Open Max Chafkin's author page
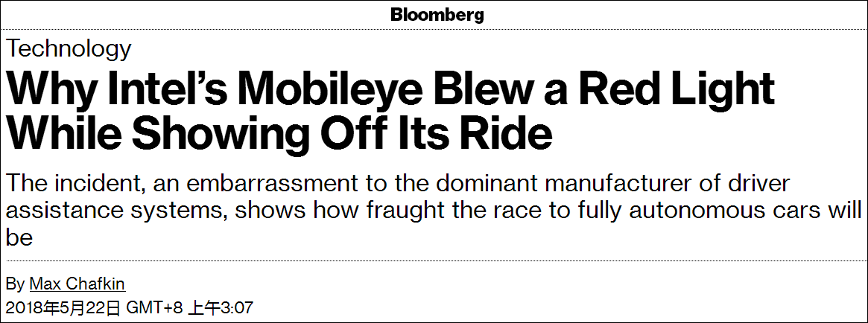Viewport: 868px width, 323px height. pyautogui.click(x=77, y=284)
